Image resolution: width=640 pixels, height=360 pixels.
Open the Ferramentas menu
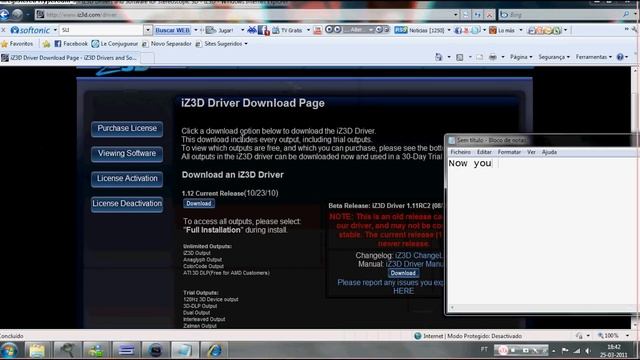point(594,57)
